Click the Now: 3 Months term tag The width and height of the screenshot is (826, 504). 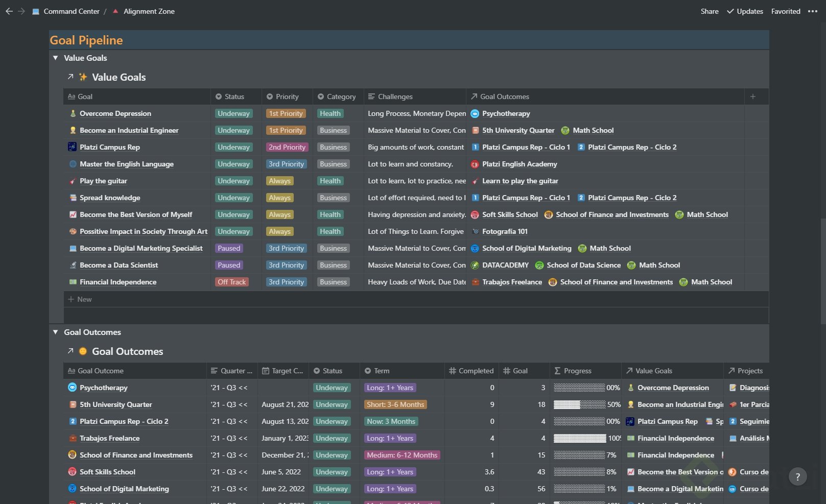coord(391,421)
